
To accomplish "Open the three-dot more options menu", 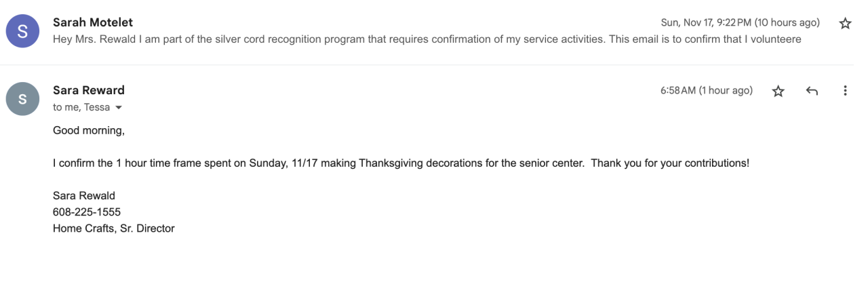I will pos(845,91).
